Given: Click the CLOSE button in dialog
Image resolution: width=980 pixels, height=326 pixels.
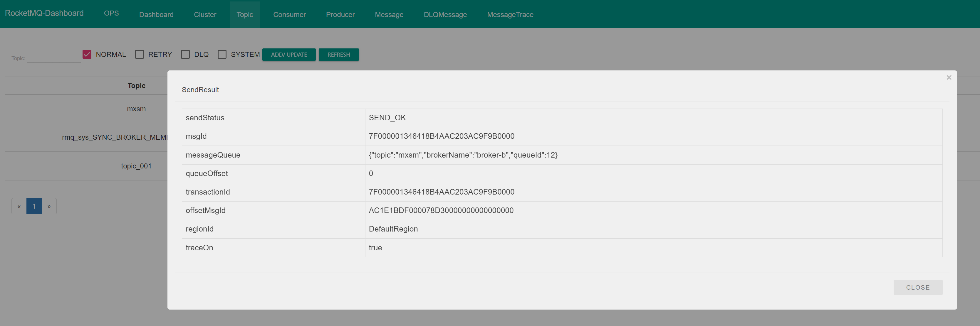Looking at the screenshot, I should tap(917, 287).
